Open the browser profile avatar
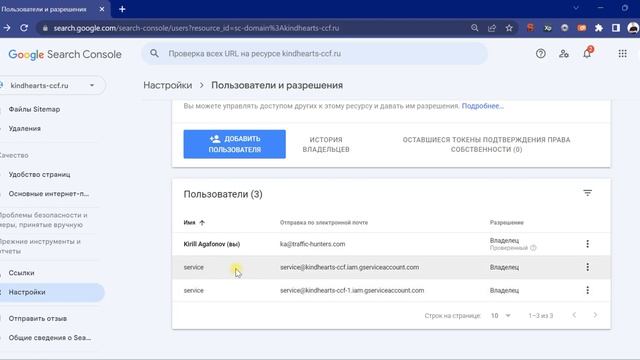Image resolution: width=640 pixels, height=360 pixels. click(x=633, y=28)
